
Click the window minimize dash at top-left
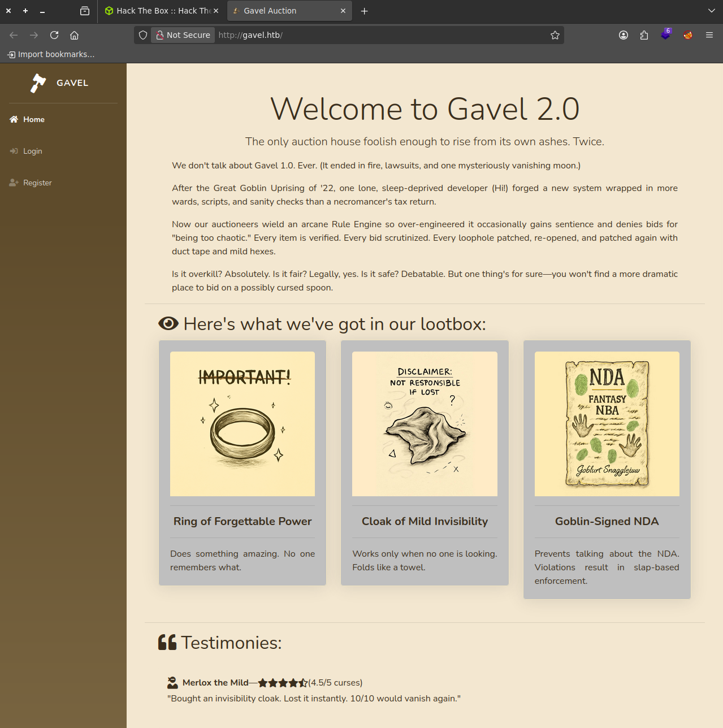(42, 11)
